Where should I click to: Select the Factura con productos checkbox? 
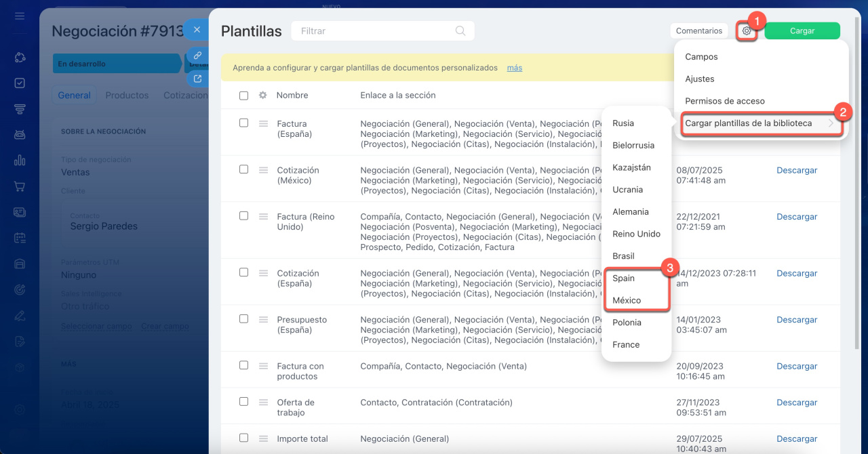tap(243, 365)
